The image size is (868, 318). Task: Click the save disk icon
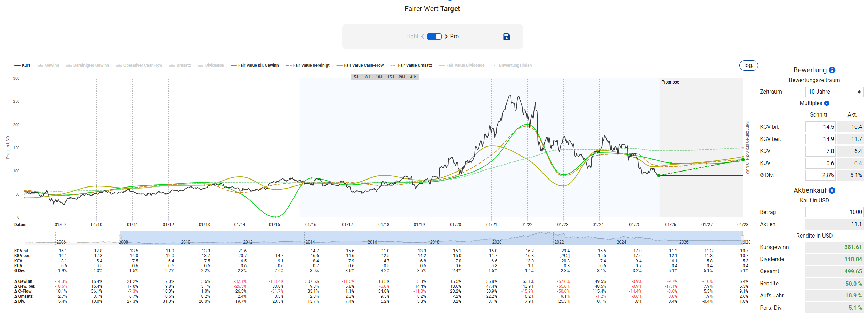pos(506,37)
